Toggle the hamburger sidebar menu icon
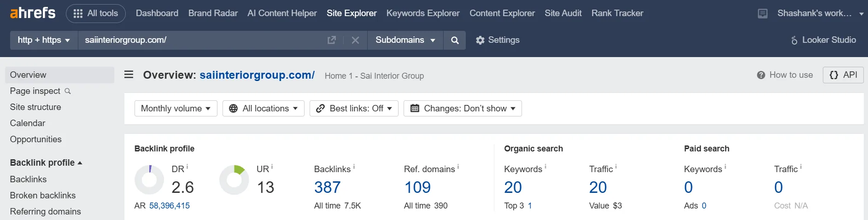 point(129,75)
